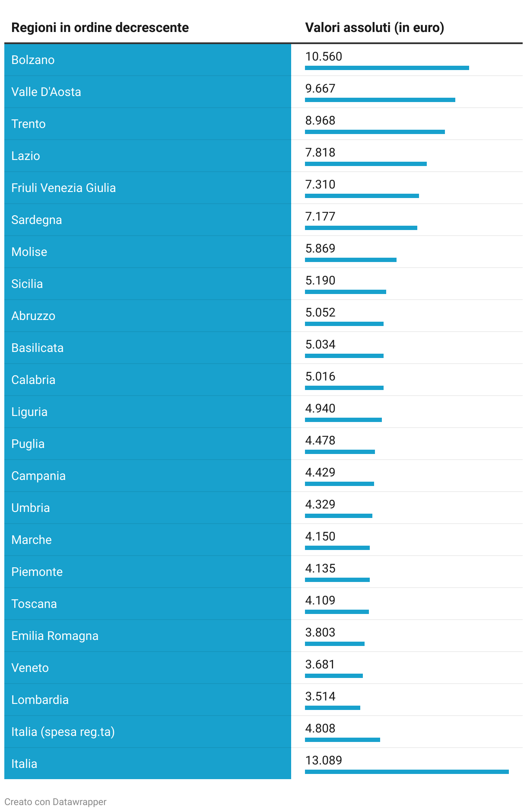Select the Valle D'Aosta region cell
The width and height of the screenshot is (527, 812).
point(148,92)
